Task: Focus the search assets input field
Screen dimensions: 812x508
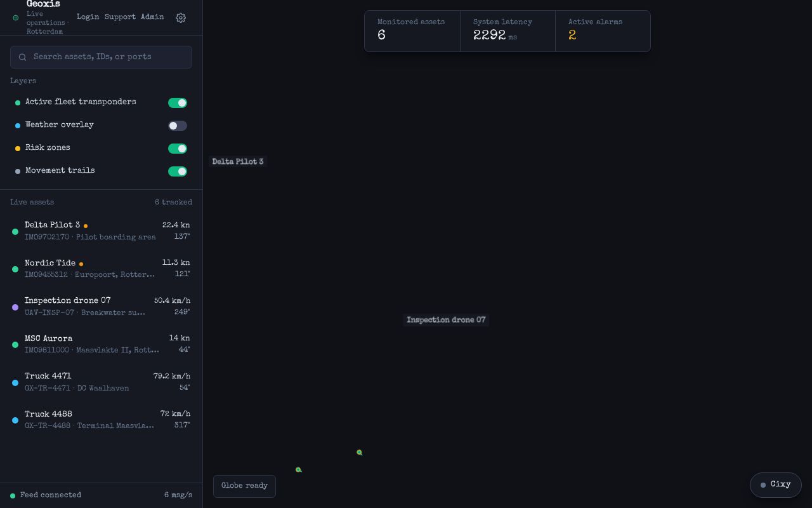Action: pyautogui.click(x=101, y=57)
